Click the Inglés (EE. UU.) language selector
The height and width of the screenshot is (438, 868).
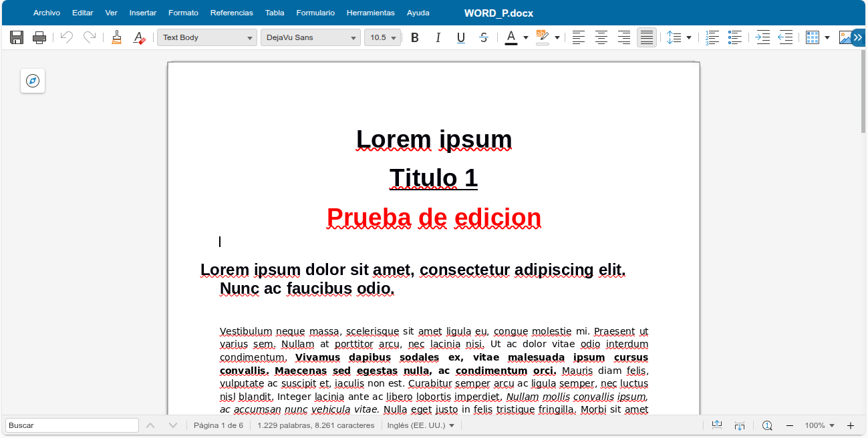(420, 425)
